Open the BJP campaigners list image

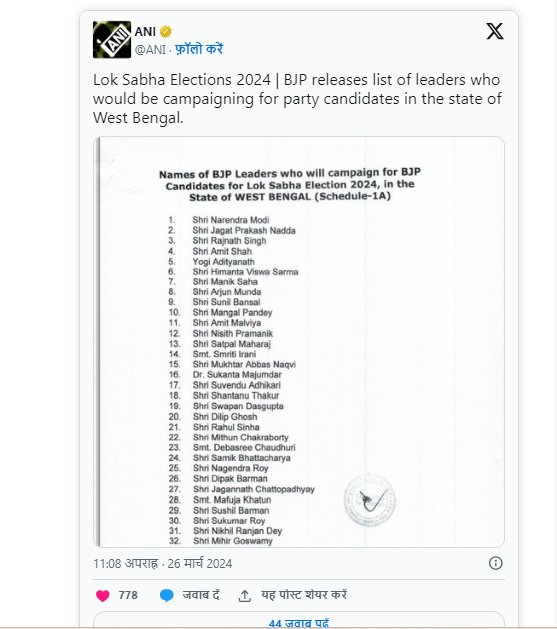point(299,342)
